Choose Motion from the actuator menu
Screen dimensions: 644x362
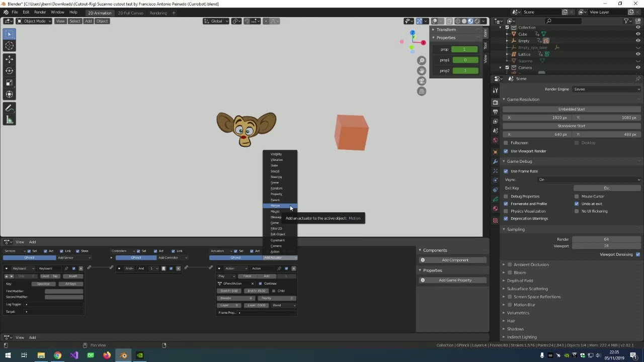[280, 206]
